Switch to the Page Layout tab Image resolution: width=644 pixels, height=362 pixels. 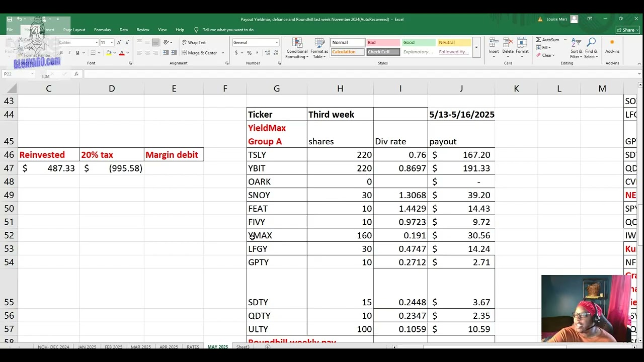point(74,30)
